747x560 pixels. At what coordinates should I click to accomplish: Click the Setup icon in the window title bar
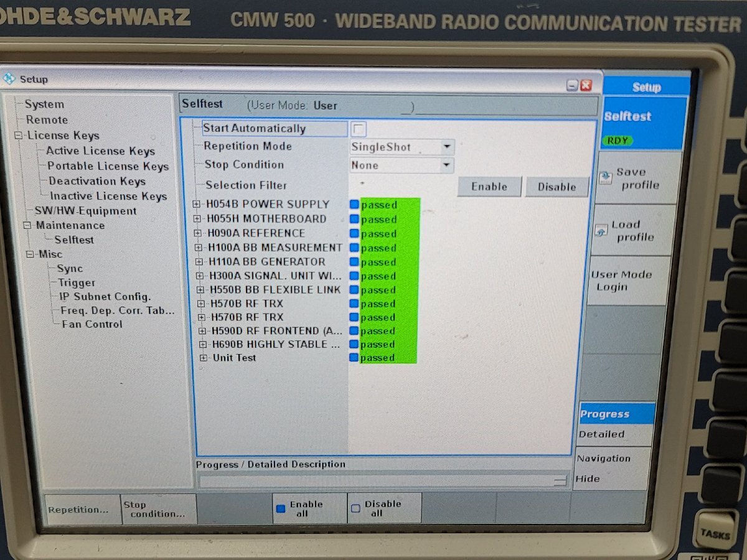[x=9, y=79]
